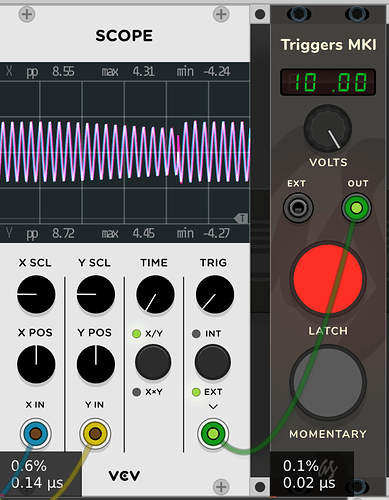
Task: Click the 0.1% CPU meter on Triggers
Action: click(x=312, y=474)
